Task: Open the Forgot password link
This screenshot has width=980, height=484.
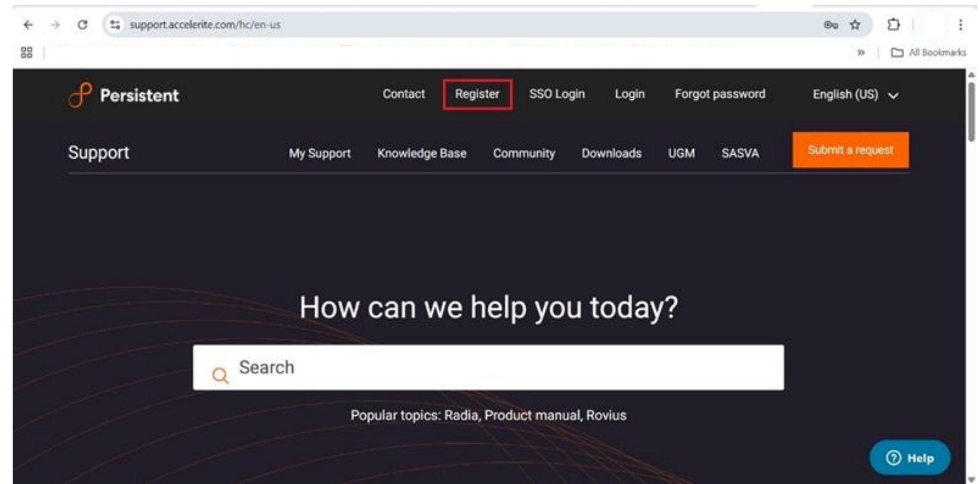Action: pos(720,94)
